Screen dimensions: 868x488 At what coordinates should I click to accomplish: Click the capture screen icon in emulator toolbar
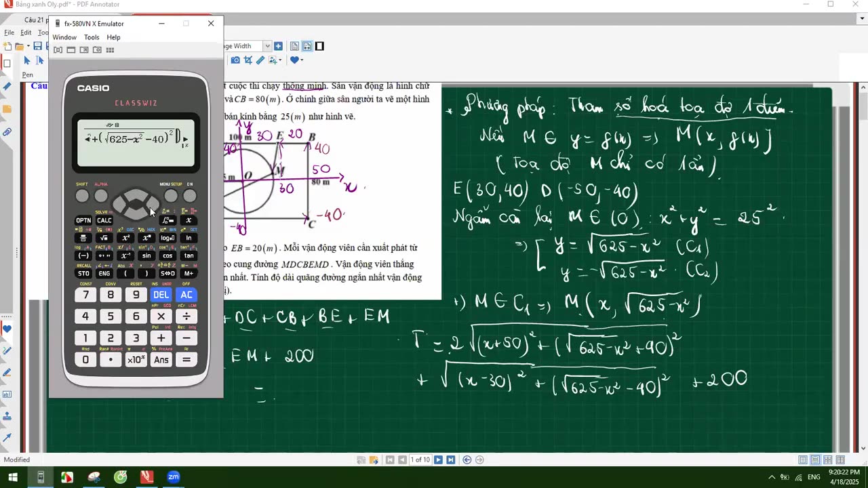point(97,50)
